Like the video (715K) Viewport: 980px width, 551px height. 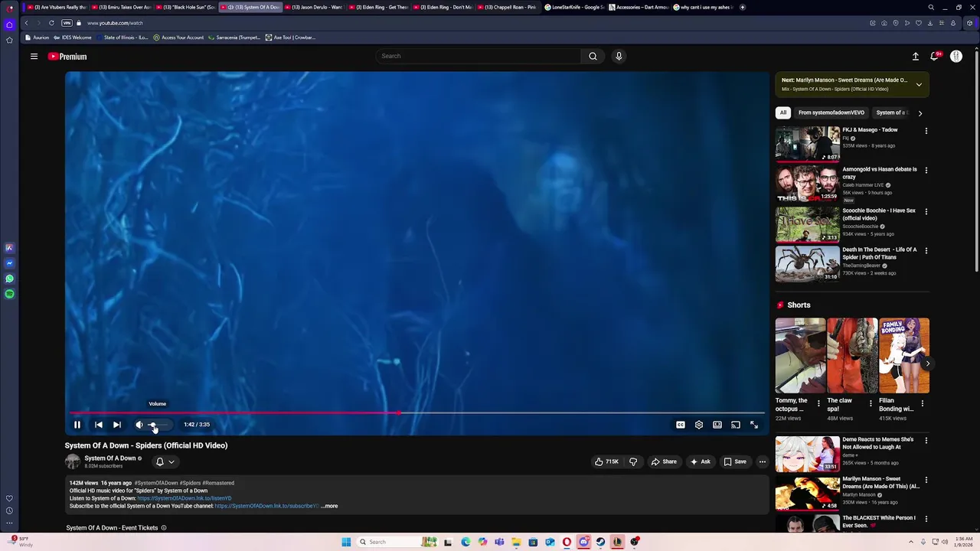(606, 461)
